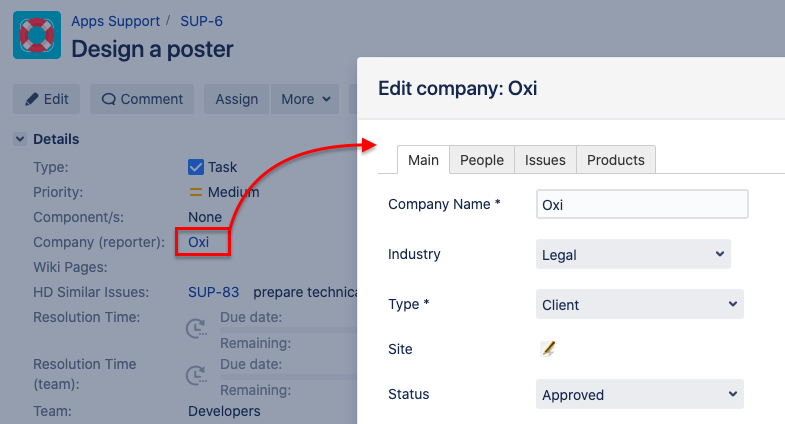Open the Industry dropdown showing Legal
Image resolution: width=785 pixels, height=424 pixels.
pos(633,255)
